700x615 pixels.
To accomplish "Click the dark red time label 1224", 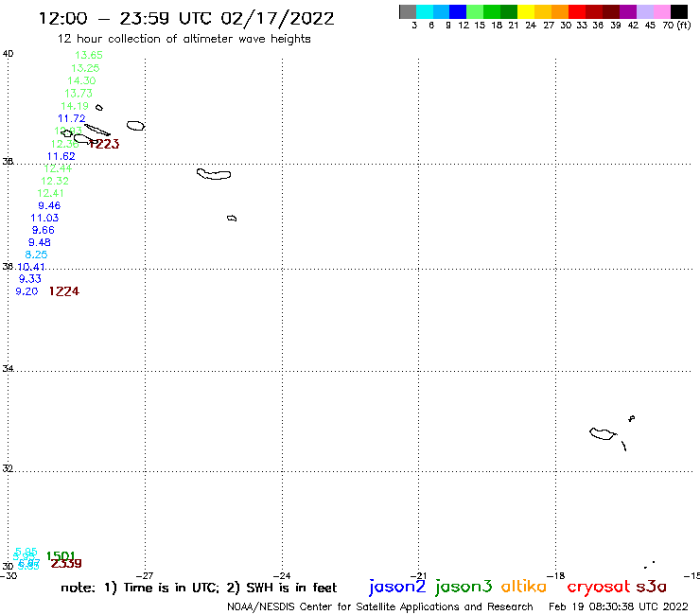I will [x=64, y=291].
